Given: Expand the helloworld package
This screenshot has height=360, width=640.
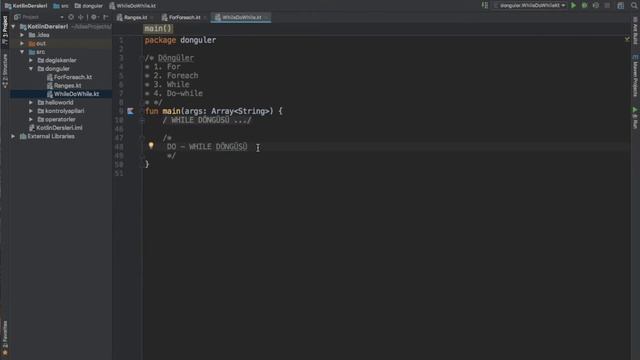Looking at the screenshot, I should [x=31, y=102].
